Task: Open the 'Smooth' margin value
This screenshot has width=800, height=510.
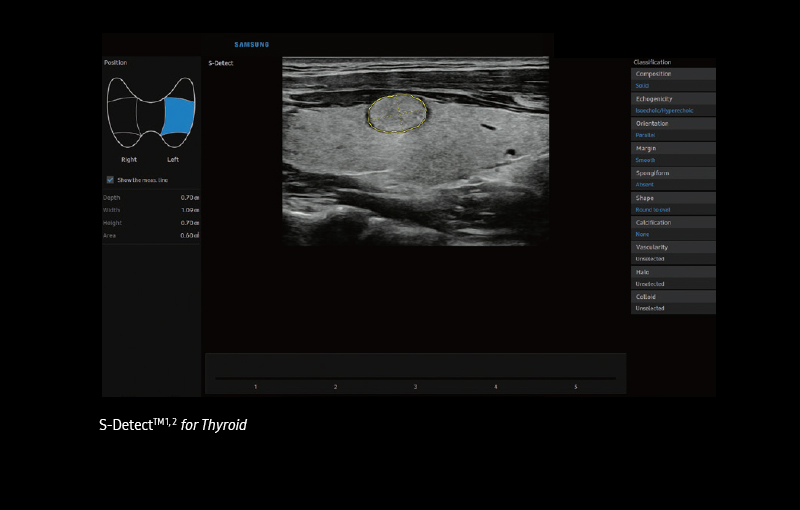Action: 673,160
